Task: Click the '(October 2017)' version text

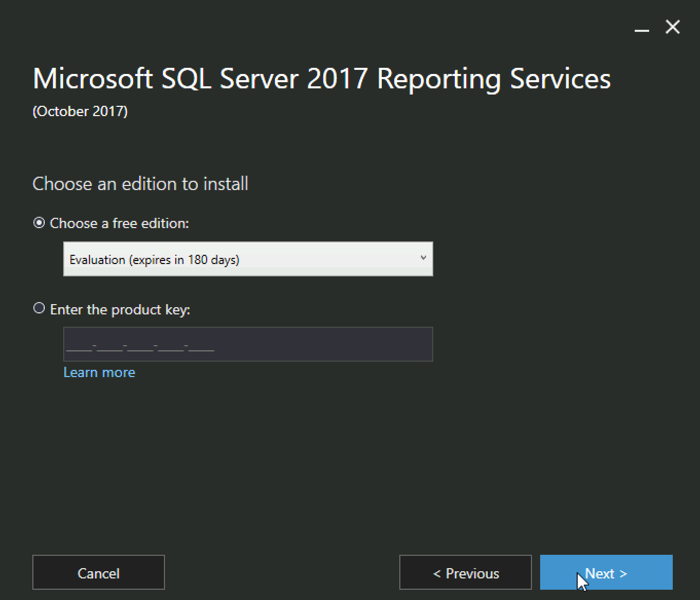Action: click(80, 111)
